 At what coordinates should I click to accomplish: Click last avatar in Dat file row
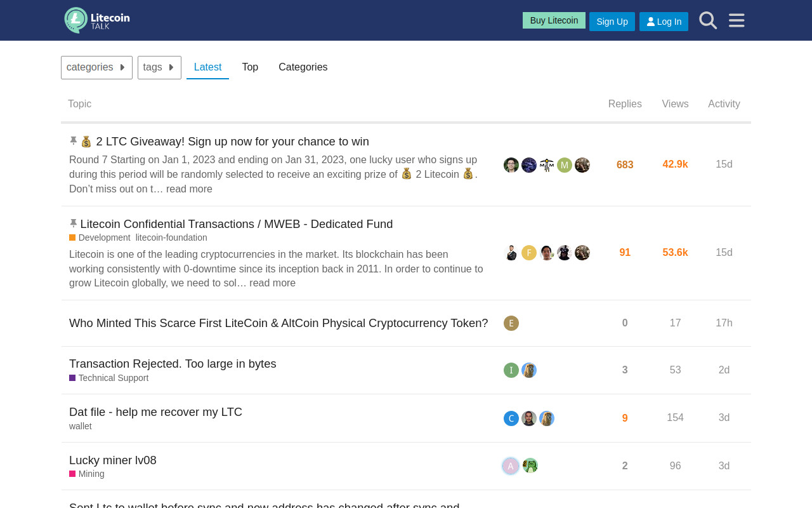547,418
